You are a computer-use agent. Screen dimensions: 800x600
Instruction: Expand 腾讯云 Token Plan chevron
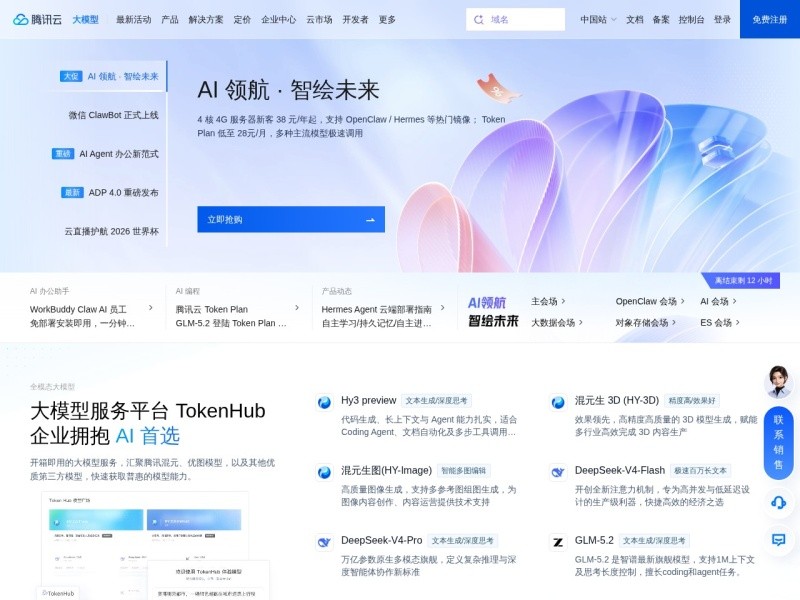pos(296,308)
